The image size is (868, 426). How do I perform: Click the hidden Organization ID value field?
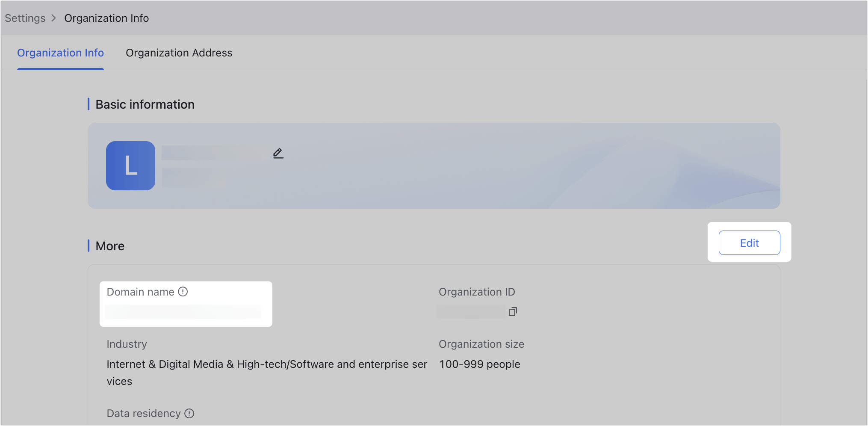tap(470, 311)
